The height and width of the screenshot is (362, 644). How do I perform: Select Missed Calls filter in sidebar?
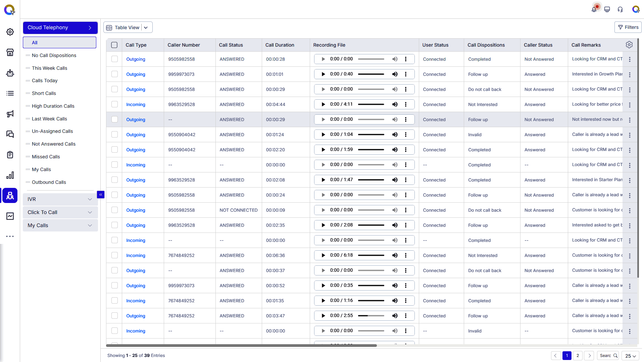pyautogui.click(x=46, y=157)
